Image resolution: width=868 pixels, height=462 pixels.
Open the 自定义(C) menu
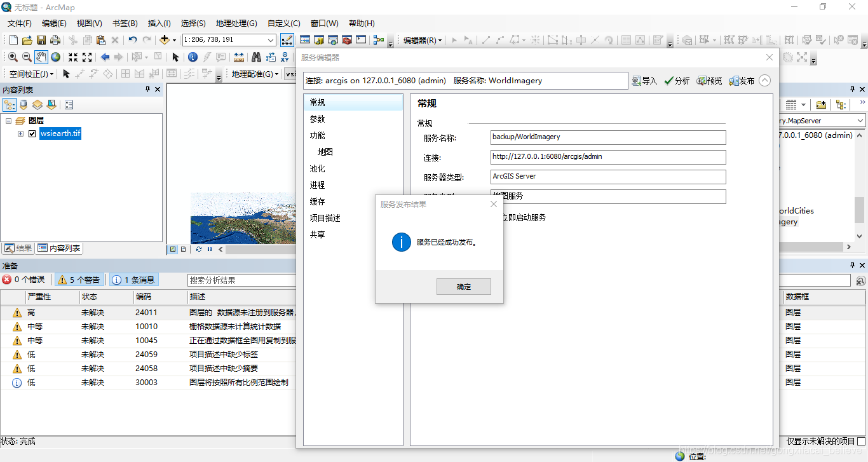(x=284, y=24)
